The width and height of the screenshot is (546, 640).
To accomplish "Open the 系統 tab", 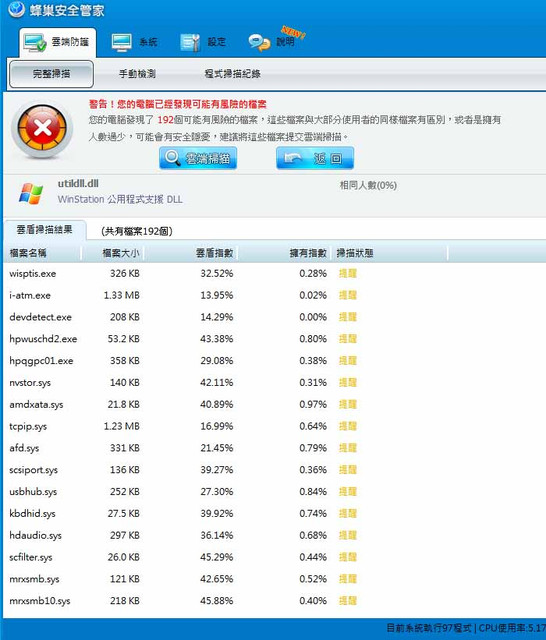I will pos(134,42).
